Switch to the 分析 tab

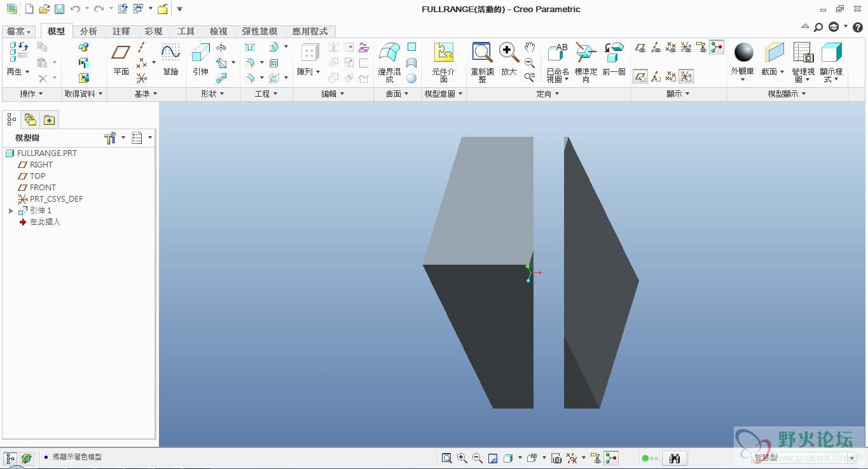pos(88,31)
